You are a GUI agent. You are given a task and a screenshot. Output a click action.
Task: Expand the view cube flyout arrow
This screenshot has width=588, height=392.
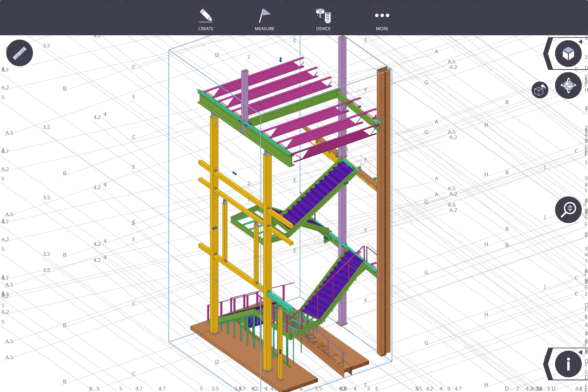(581, 42)
